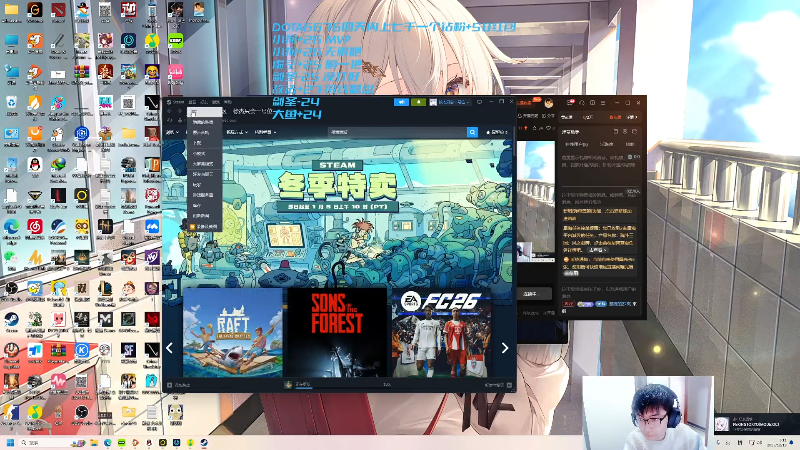
Task: Select 大屏幕模式 in the open Steam menu
Action: (x=203, y=164)
